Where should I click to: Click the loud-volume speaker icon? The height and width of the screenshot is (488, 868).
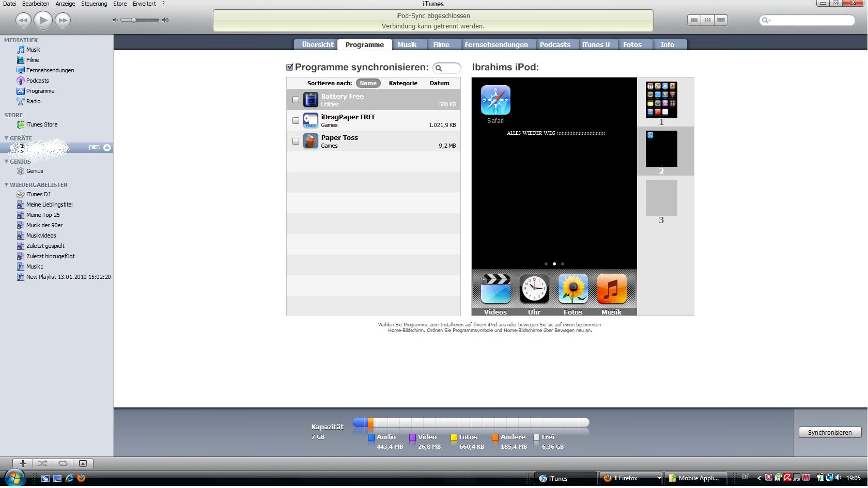click(165, 20)
